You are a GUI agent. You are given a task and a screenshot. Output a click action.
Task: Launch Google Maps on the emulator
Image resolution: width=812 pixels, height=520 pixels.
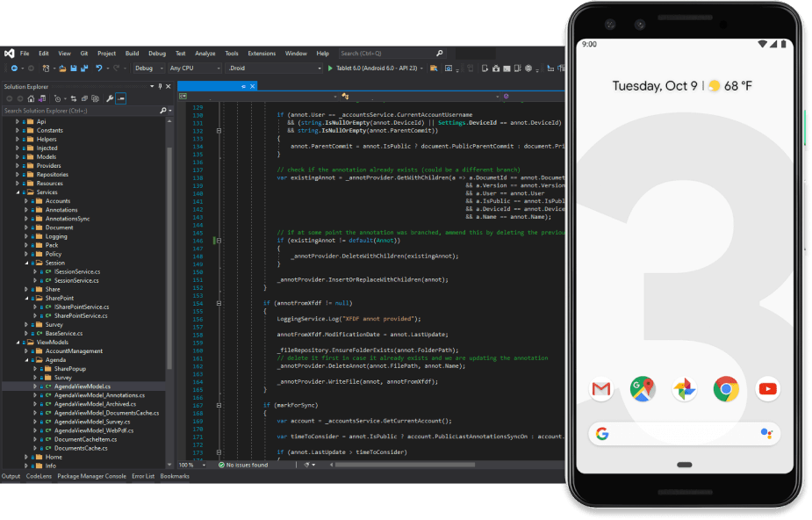click(643, 388)
